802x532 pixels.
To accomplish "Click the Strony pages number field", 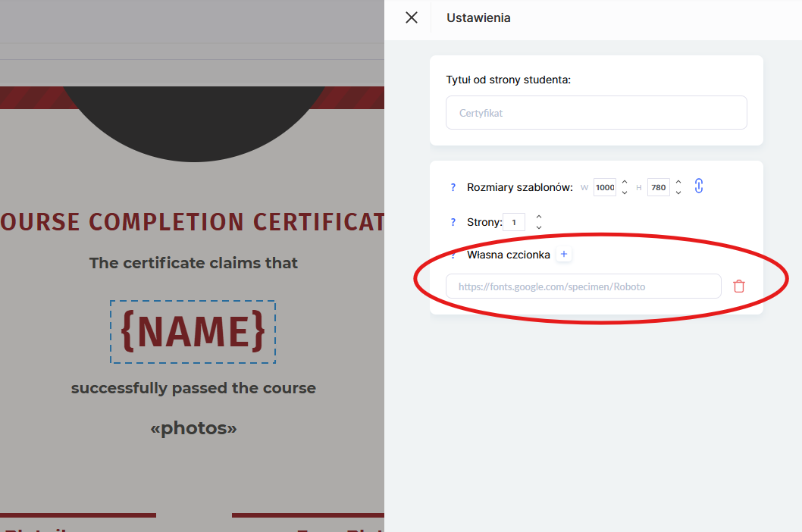I will coord(514,223).
